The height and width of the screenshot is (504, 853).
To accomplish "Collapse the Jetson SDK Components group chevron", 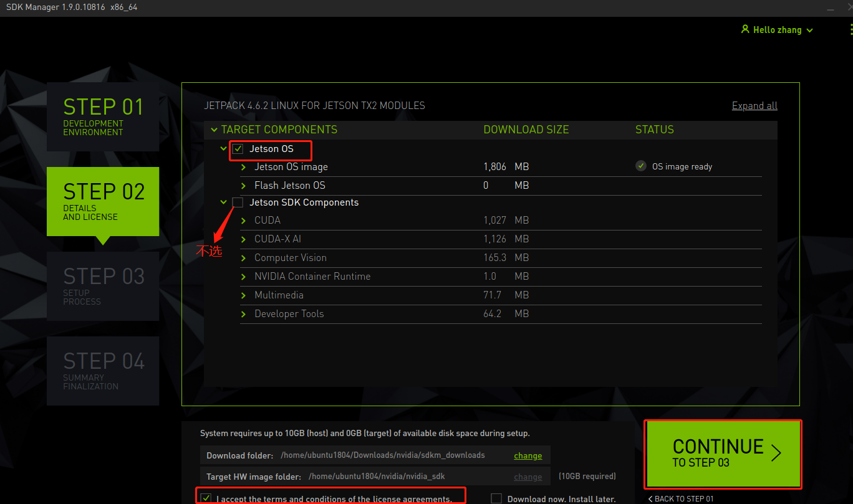I will pos(223,202).
